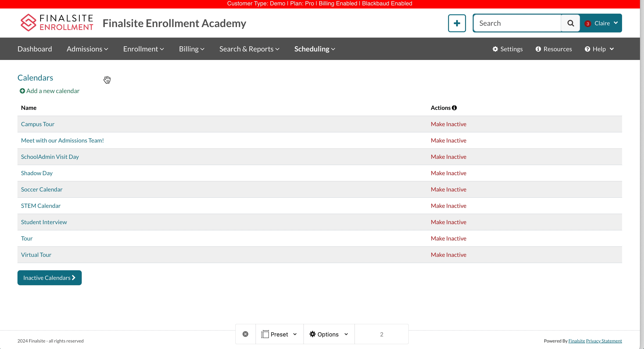View Inactive Calendars
The height and width of the screenshot is (349, 644).
[x=49, y=278]
